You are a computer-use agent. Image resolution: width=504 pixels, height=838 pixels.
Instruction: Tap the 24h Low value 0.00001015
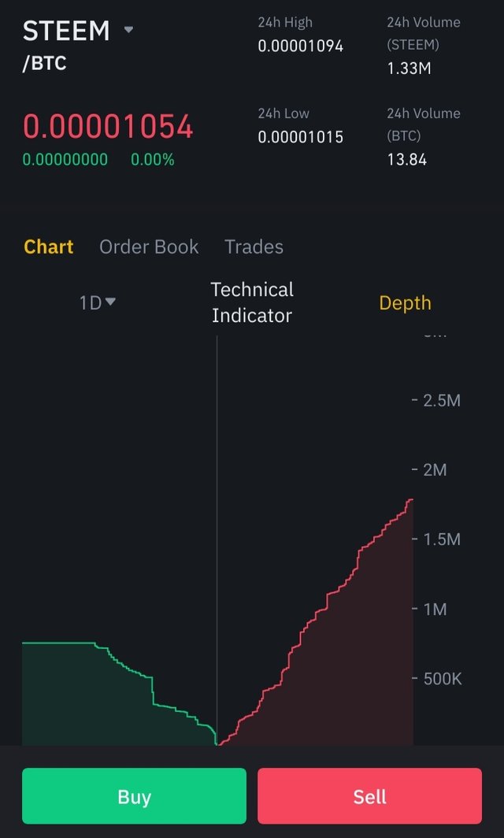coord(300,137)
